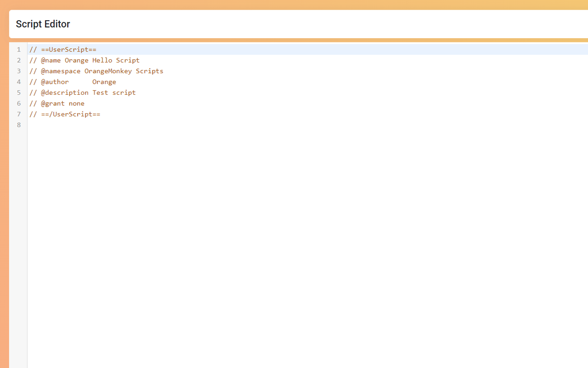Click the @grant none line
The width and height of the screenshot is (588, 368).
tap(57, 103)
